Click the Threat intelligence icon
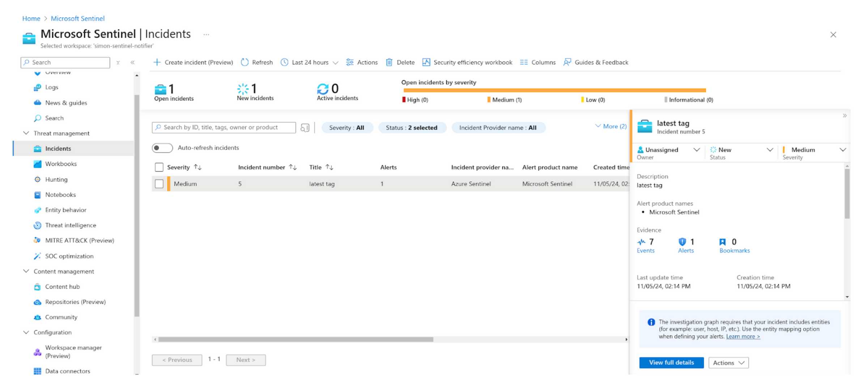868x388 pixels. click(37, 225)
